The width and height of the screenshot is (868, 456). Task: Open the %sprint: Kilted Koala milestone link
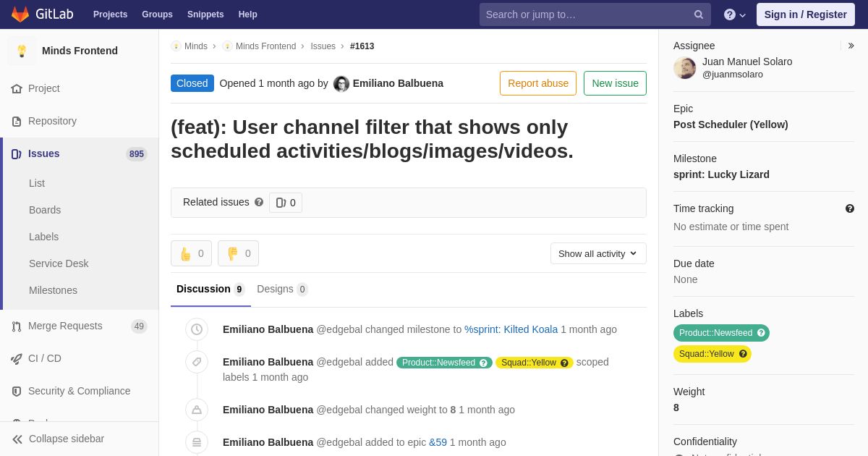click(x=511, y=329)
